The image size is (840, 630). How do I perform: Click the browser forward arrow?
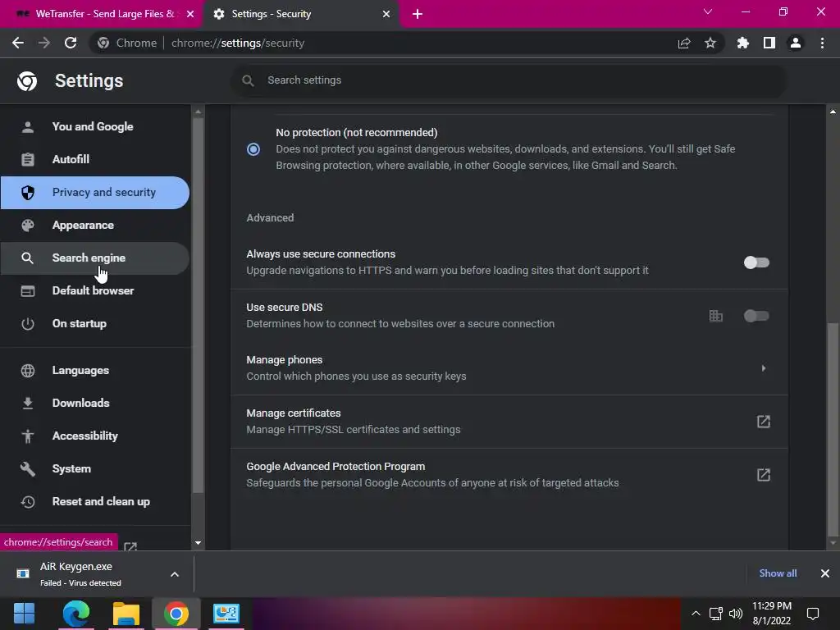[x=44, y=43]
